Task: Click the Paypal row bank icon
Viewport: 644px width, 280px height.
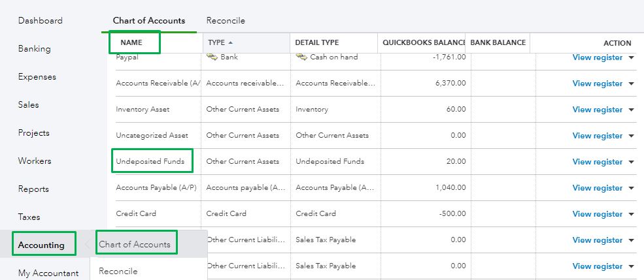Action: [x=212, y=57]
